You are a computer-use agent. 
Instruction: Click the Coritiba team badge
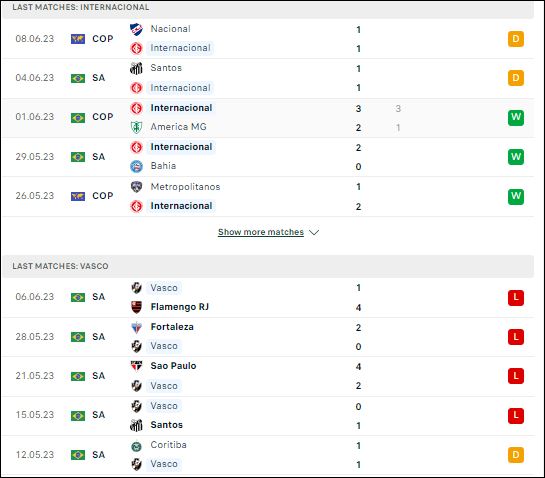click(x=136, y=446)
